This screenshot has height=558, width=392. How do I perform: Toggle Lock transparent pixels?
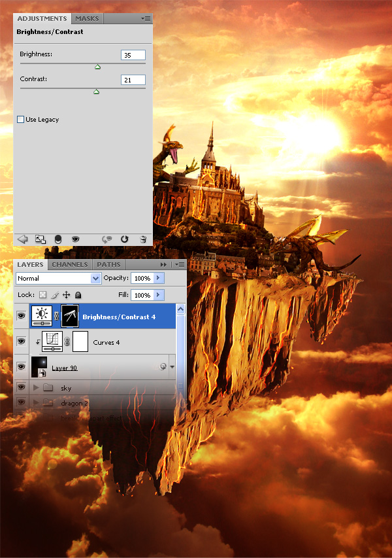(x=42, y=294)
